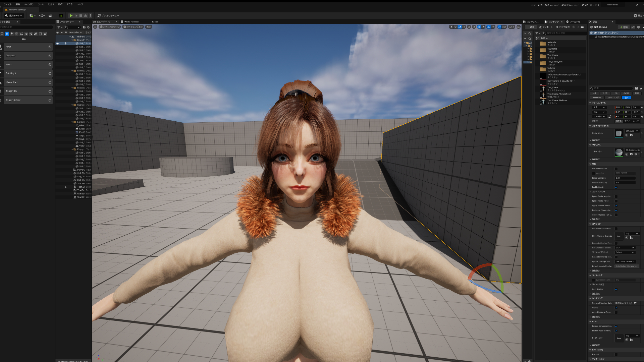644x362 pixels.
Task: Toggle visibility of SM_C in the Outliner
Action: click(57, 43)
